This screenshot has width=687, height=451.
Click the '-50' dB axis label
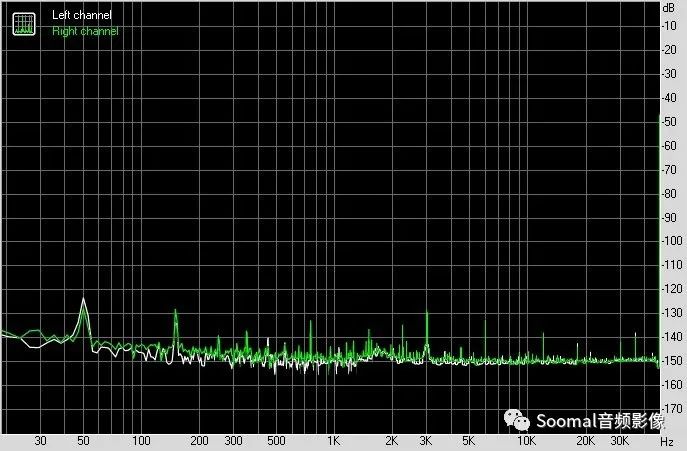click(x=669, y=121)
